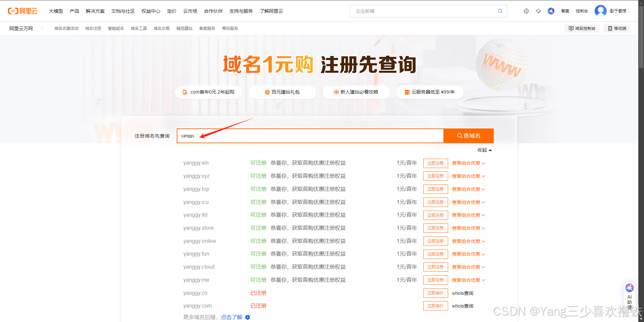This screenshot has height=322, width=644.
Task: Expand 查看组合优惠 for yanggy.icu
Action: (469, 202)
